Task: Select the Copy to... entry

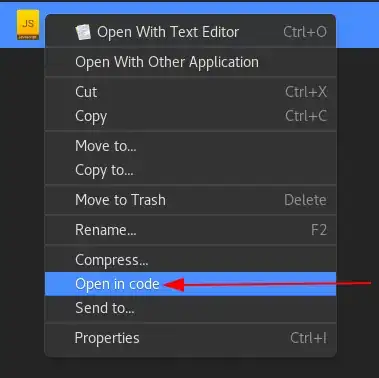Action: click(x=190, y=170)
